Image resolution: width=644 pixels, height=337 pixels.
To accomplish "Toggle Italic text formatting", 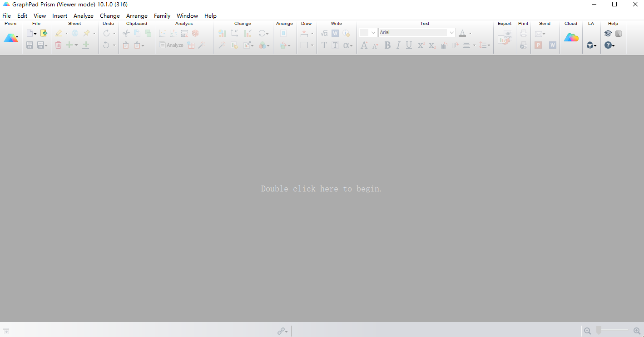I will [x=398, y=45].
